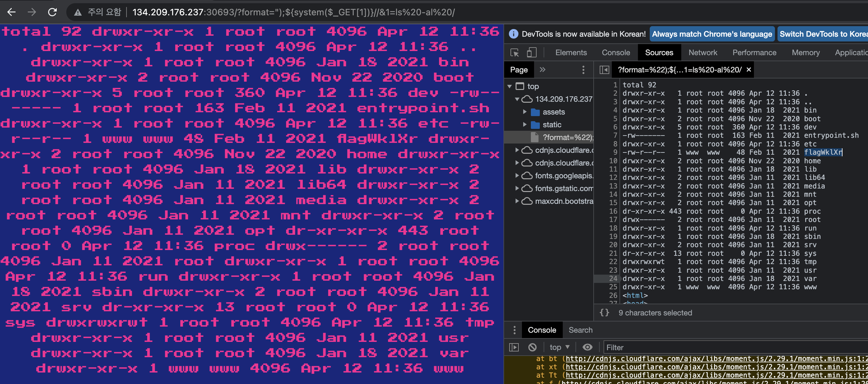Open the Console tab in the top bar
Image resolution: width=868 pixels, height=384 pixels.
[x=616, y=53]
